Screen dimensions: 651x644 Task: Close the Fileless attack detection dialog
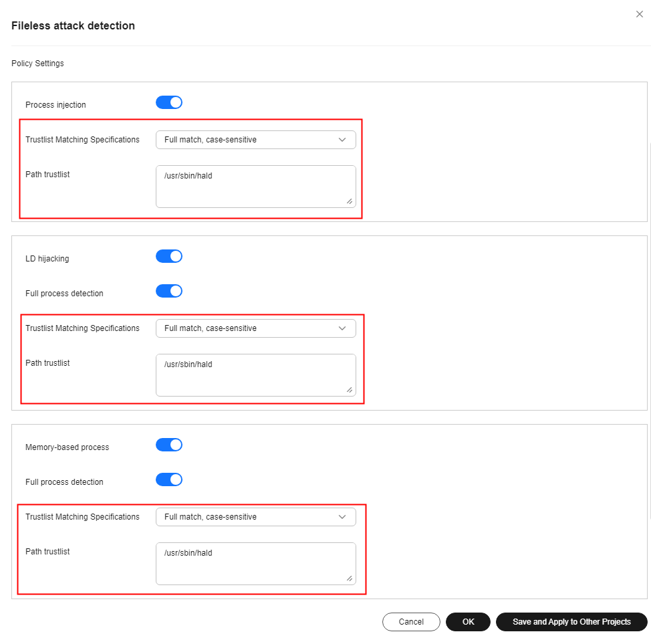pyautogui.click(x=640, y=14)
